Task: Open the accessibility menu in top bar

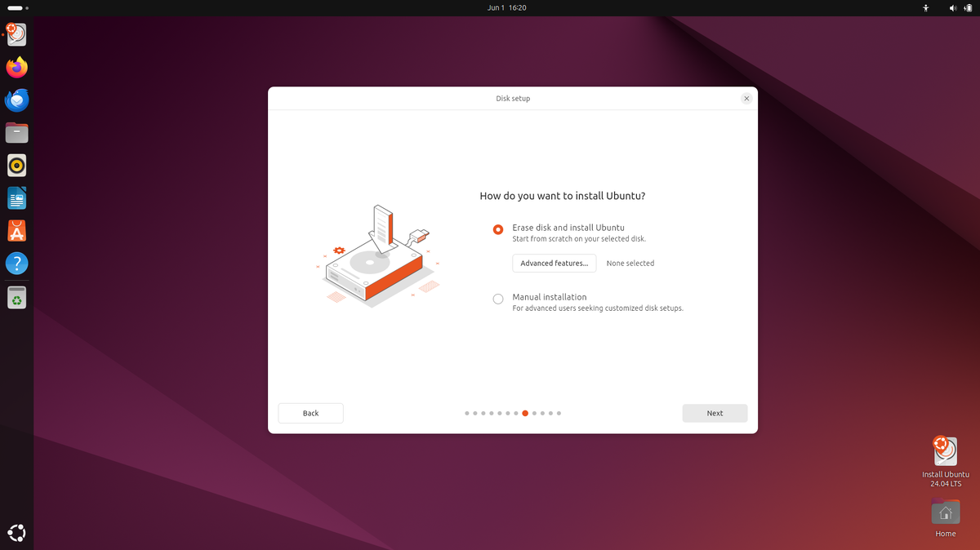Action: pos(925,7)
